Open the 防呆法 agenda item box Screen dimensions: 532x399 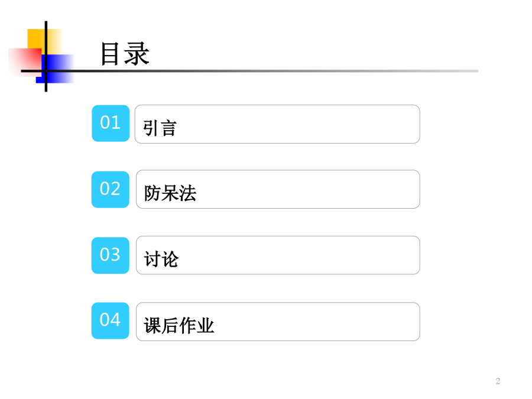[278, 189]
